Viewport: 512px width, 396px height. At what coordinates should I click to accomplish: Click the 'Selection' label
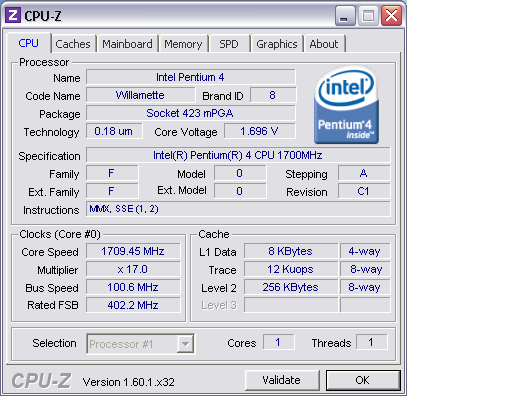coord(54,343)
